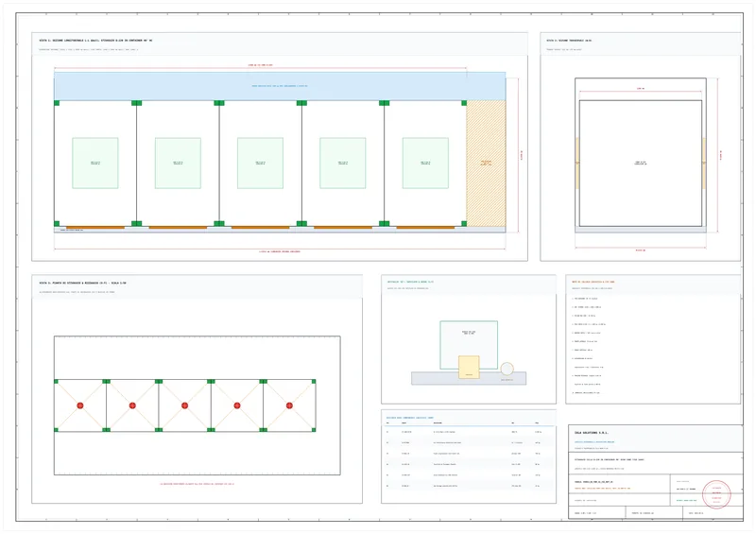Open the blue link under the company name
756x534 pixels.
click(594, 442)
